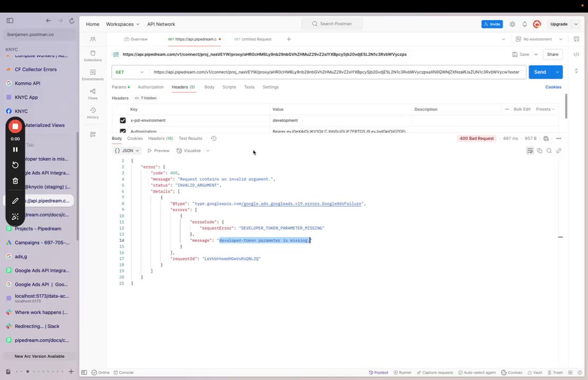Click the Preview button in response
Viewport: 588px width, 380px height.
click(x=158, y=151)
